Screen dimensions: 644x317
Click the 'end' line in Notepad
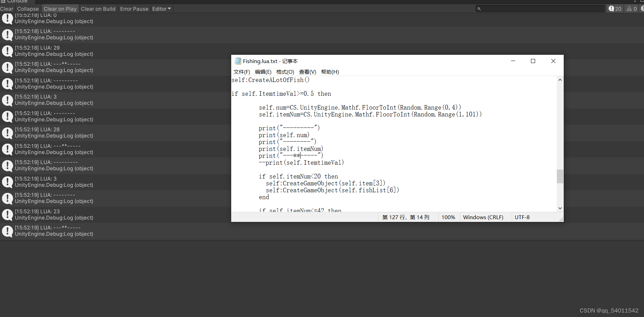[x=264, y=197]
